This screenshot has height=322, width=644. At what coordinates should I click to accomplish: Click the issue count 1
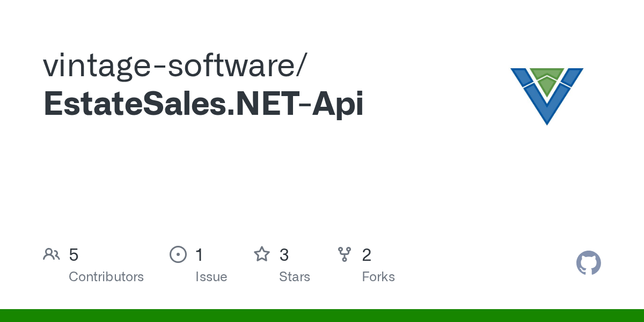199,255
